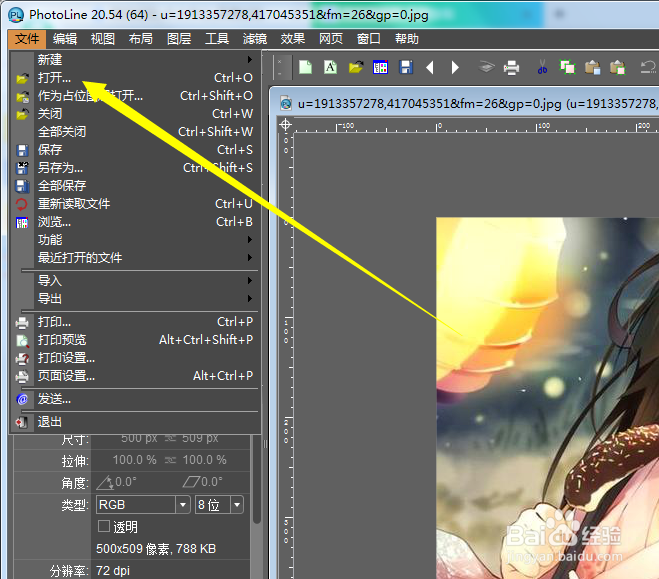Image resolution: width=659 pixels, height=579 pixels.
Task: Choose 打开... from the file menu
Action: coord(134,78)
